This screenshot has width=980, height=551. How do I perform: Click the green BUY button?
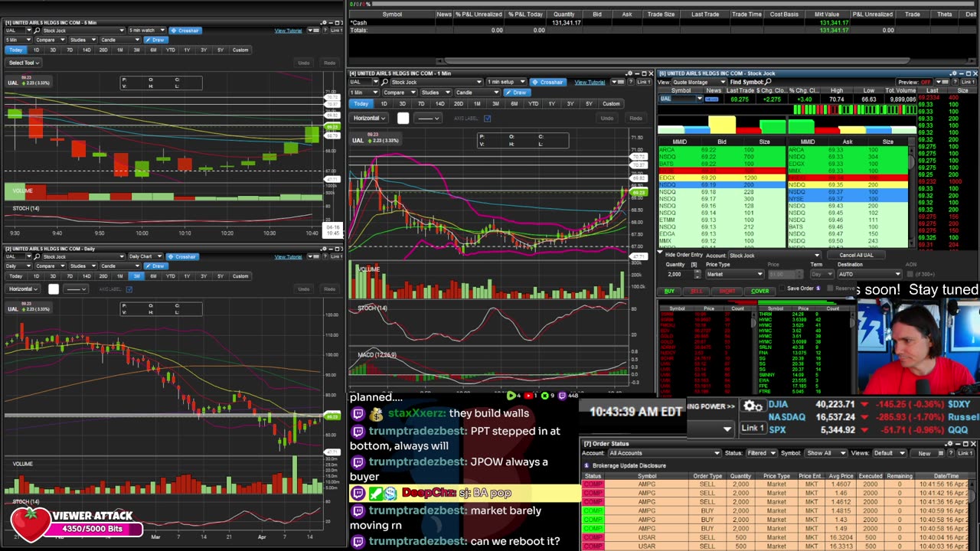670,291
